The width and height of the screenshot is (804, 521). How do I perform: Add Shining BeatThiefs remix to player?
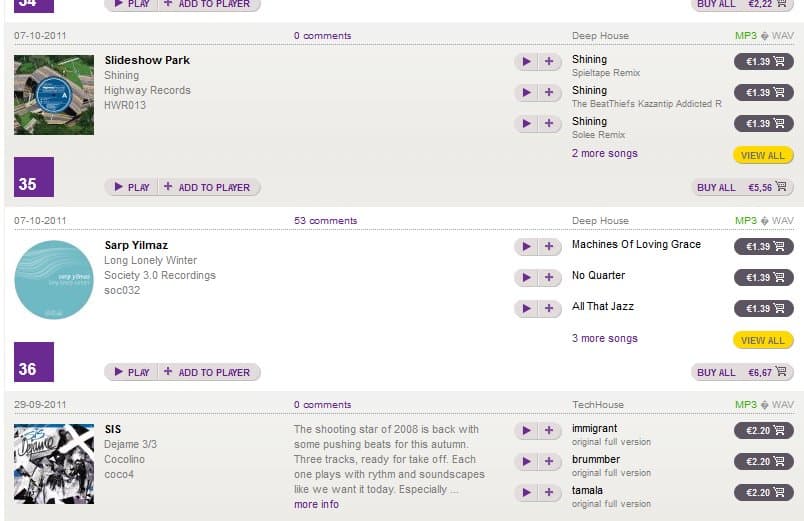(x=549, y=92)
